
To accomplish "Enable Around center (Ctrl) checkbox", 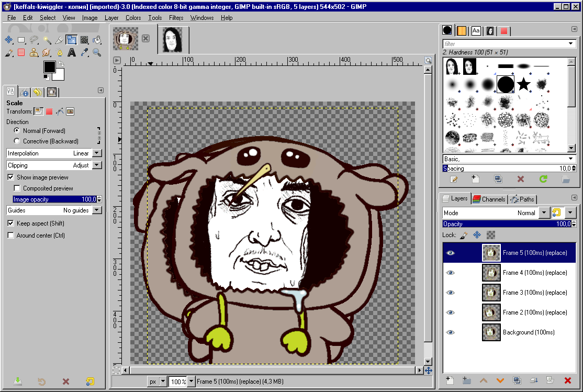I will (11, 235).
